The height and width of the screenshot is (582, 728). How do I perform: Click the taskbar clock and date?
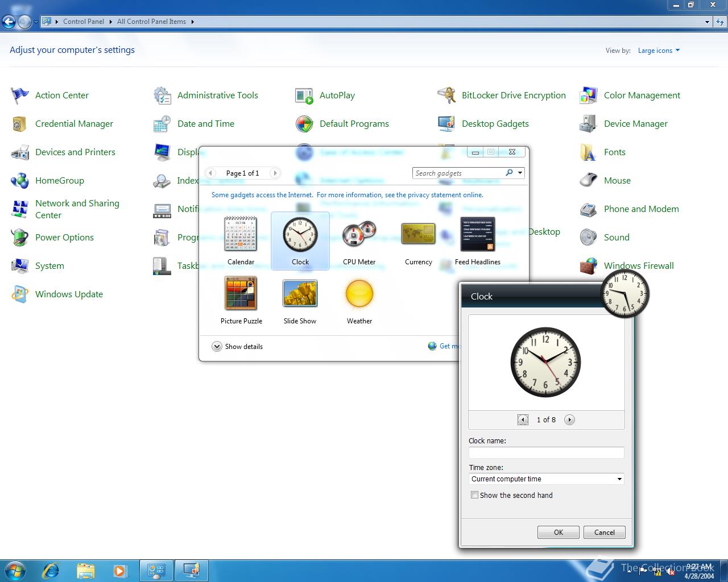pos(699,571)
